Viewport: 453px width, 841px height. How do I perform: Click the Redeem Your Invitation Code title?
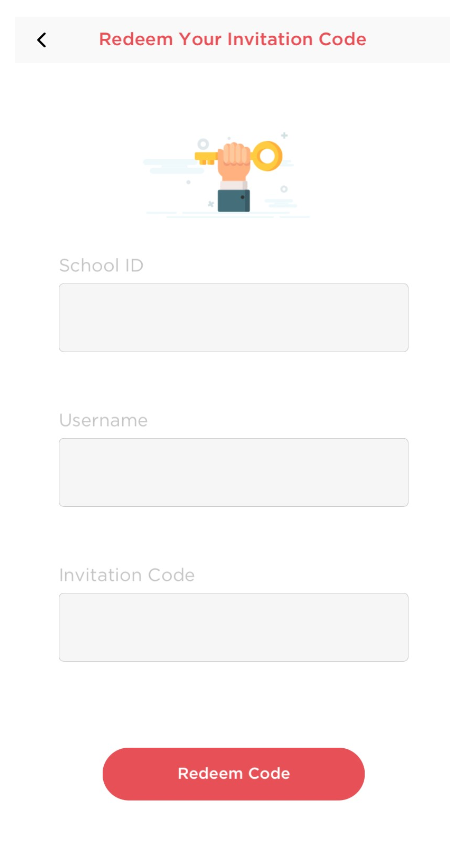(x=233, y=39)
